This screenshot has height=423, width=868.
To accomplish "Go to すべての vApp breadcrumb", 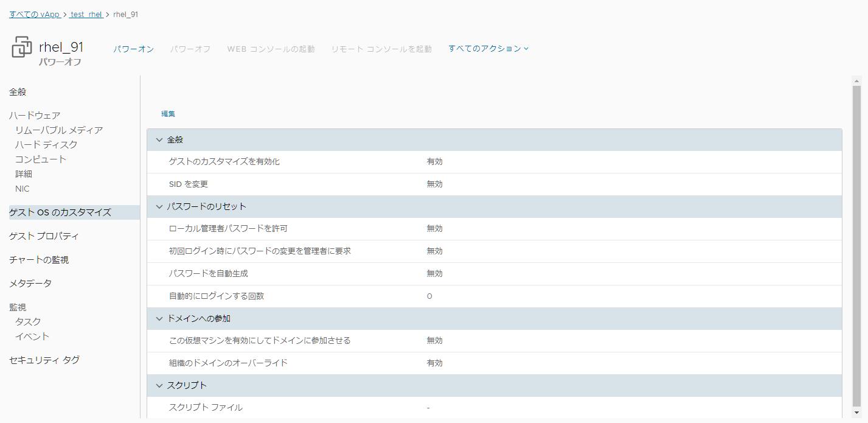I will (35, 14).
